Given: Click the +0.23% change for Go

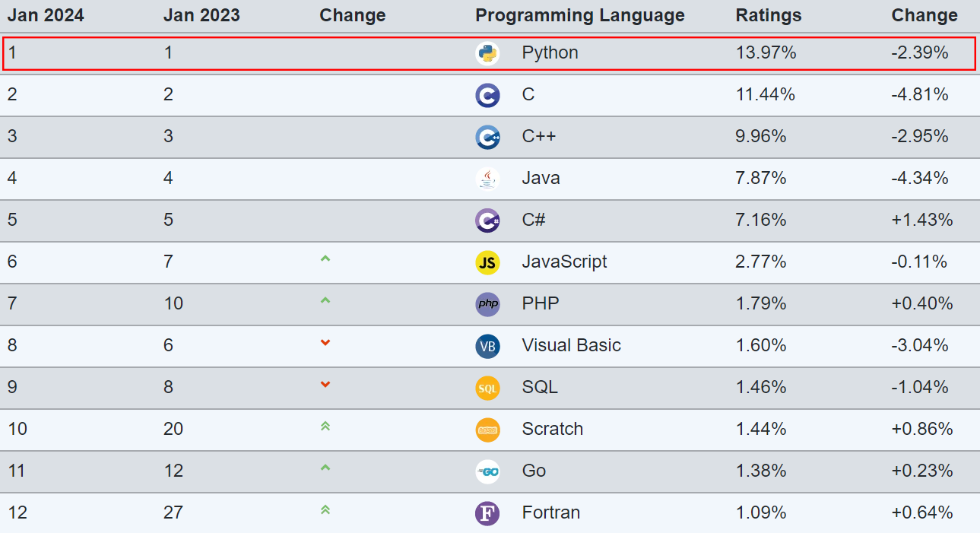Looking at the screenshot, I should 922,471.
